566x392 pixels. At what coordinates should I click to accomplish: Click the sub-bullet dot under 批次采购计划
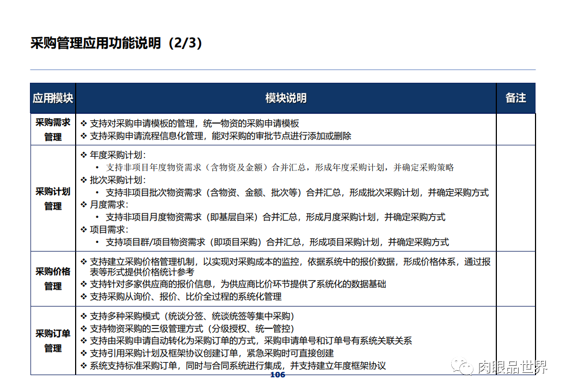tap(96, 193)
